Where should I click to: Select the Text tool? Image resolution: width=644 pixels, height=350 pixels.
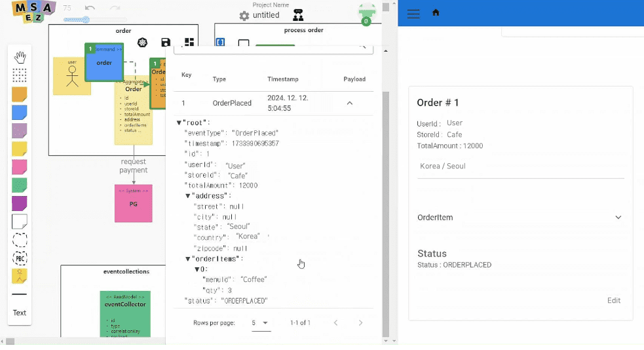[20, 313]
